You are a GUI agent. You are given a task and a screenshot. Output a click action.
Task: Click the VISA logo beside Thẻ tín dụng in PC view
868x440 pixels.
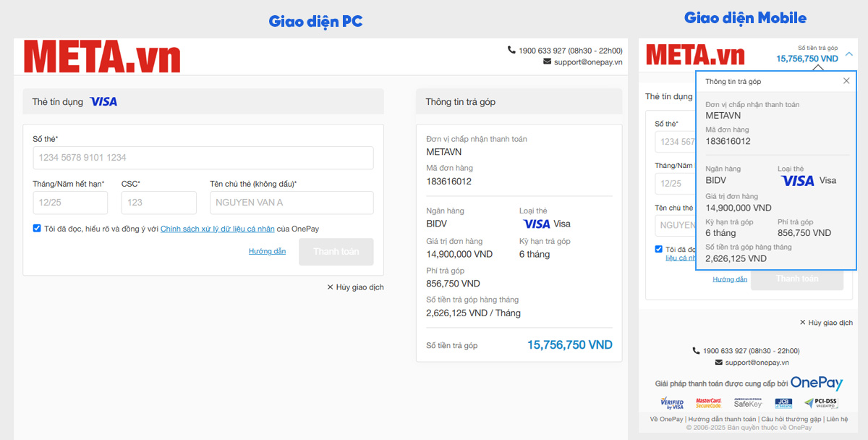click(103, 102)
